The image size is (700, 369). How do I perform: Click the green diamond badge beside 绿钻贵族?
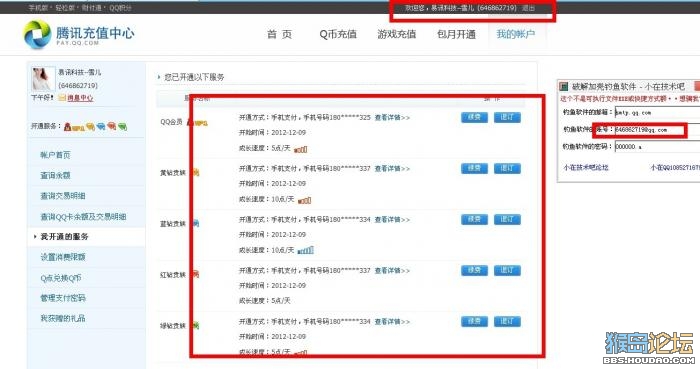point(196,326)
